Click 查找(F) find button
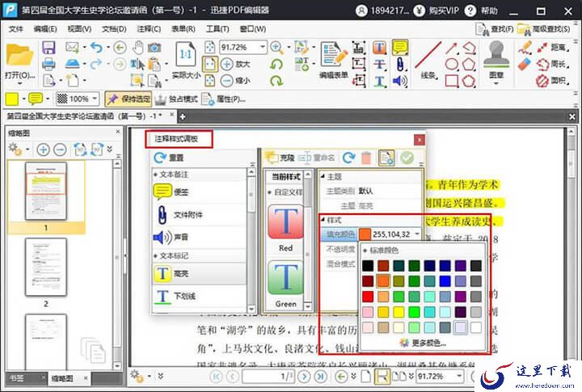The height and width of the screenshot is (392, 582). click(495, 29)
